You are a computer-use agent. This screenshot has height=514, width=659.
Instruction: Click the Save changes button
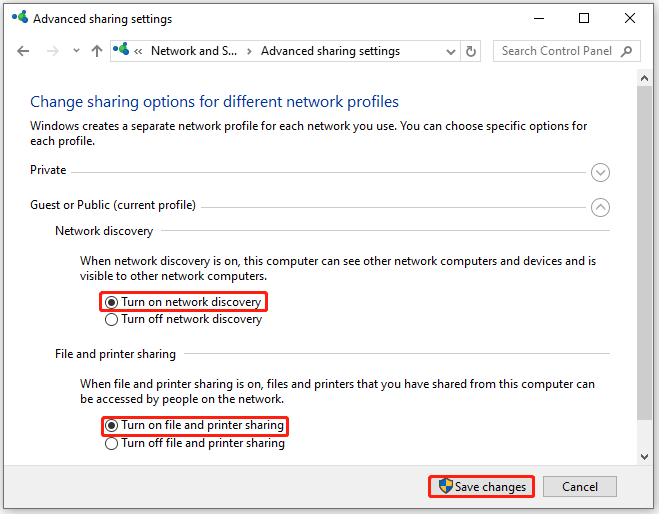click(482, 487)
